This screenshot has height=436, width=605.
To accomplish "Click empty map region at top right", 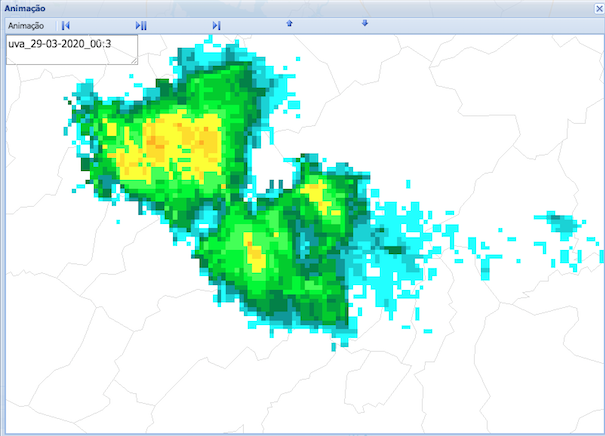I will point(500,90).
